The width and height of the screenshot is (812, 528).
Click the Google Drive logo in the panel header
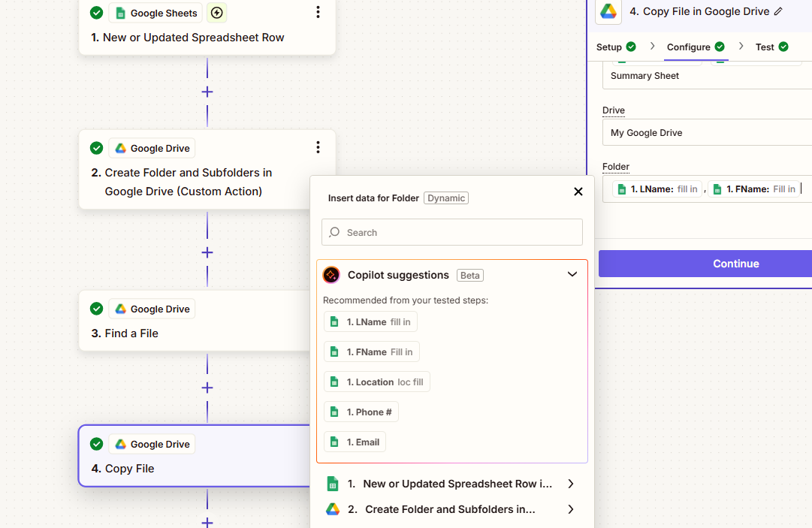coord(608,11)
